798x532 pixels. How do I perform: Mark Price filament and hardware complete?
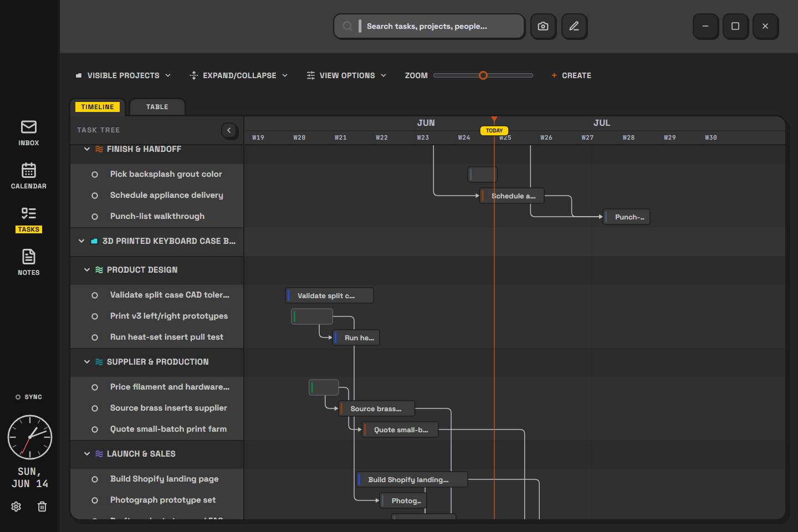95,387
